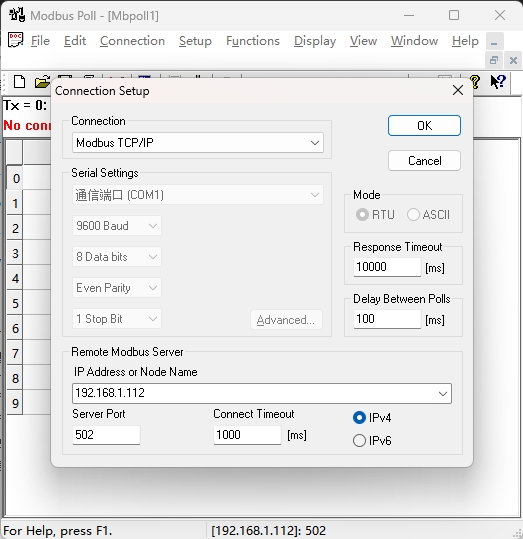Open the File menu
Screen dimensions: 523x539
[x=40, y=41]
